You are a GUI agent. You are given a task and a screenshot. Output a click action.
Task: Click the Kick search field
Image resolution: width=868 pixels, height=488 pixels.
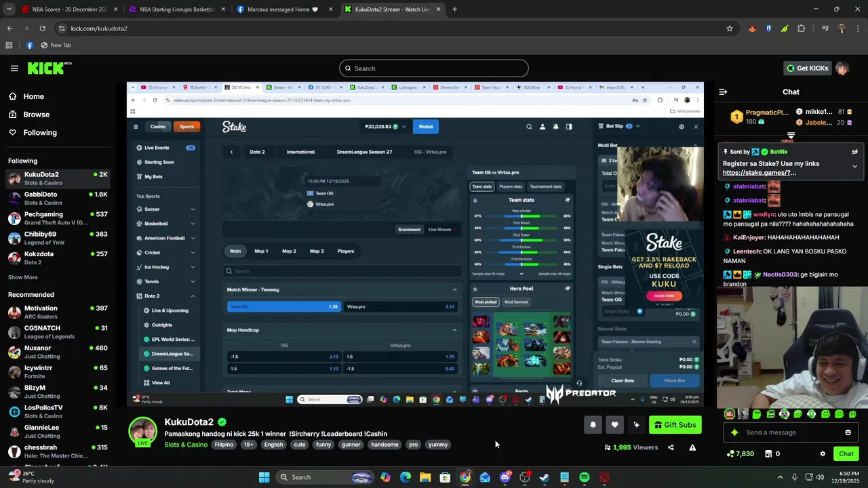click(x=434, y=68)
